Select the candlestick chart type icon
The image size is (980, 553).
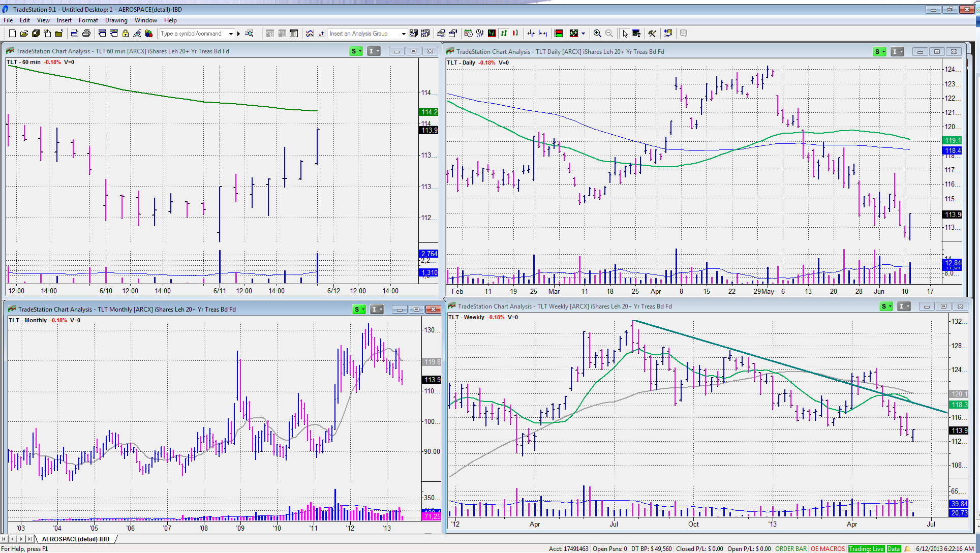[x=515, y=33]
